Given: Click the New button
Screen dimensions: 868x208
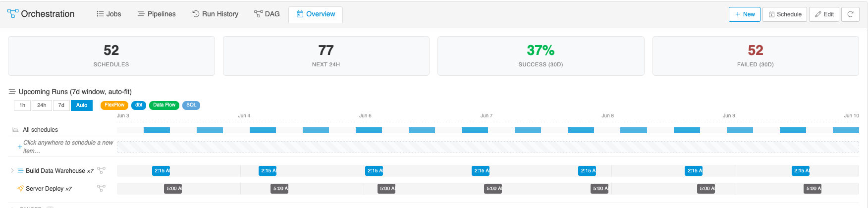Looking at the screenshot, I should 745,14.
